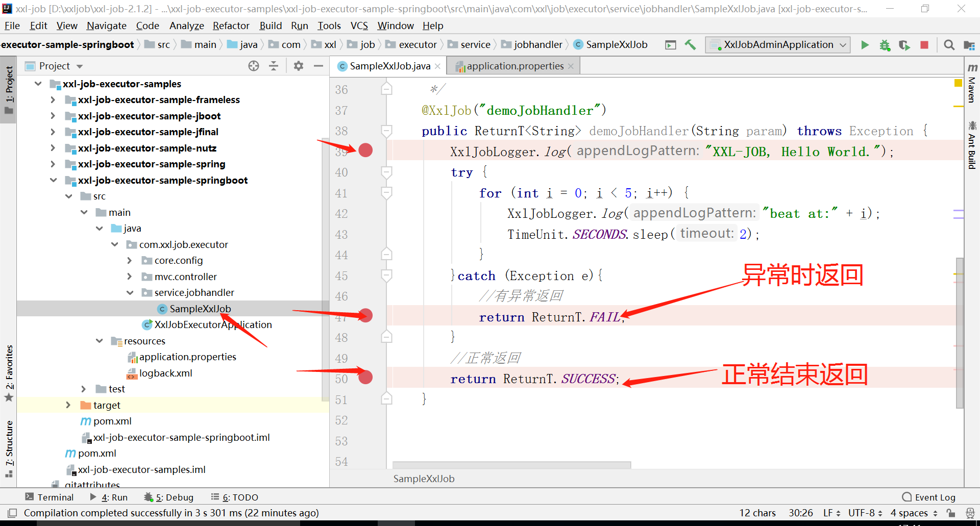Image resolution: width=980 pixels, height=526 pixels.
Task: Open the Favorites tool window
Action: 9,372
